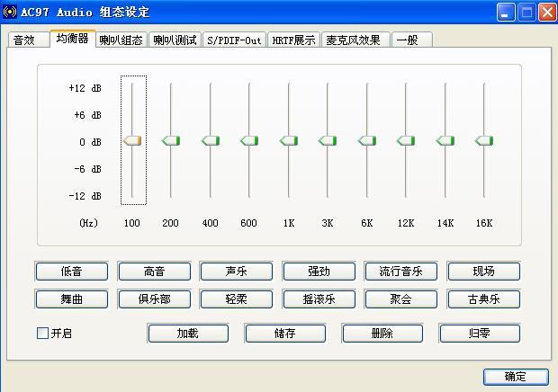Apply the 俱乐部 preset

point(154,298)
